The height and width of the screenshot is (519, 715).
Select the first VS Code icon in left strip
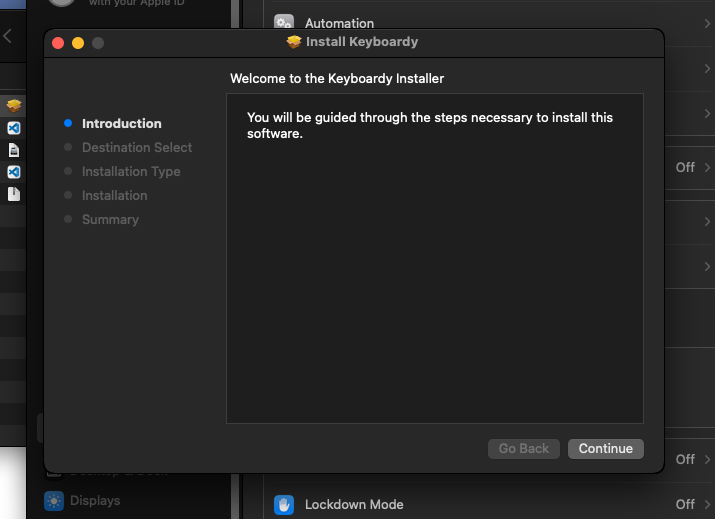coord(14,128)
